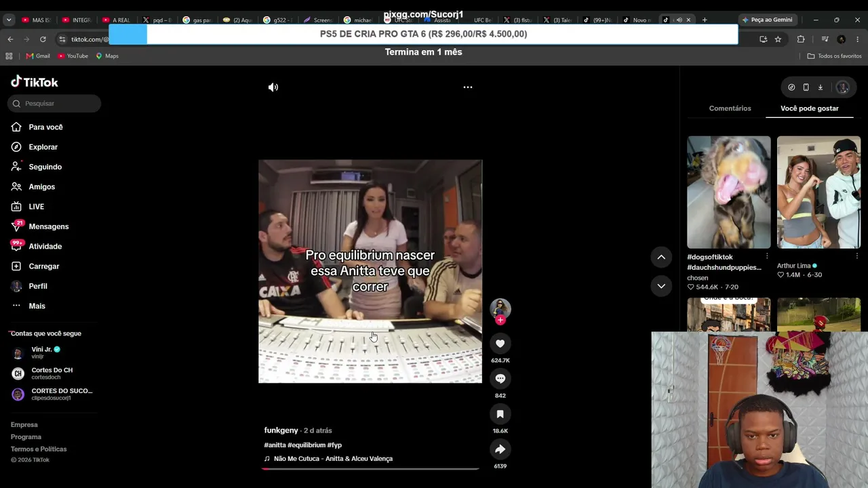Open options for #dogsoftiktok video
The width and height of the screenshot is (868, 488).
pyautogui.click(x=767, y=256)
